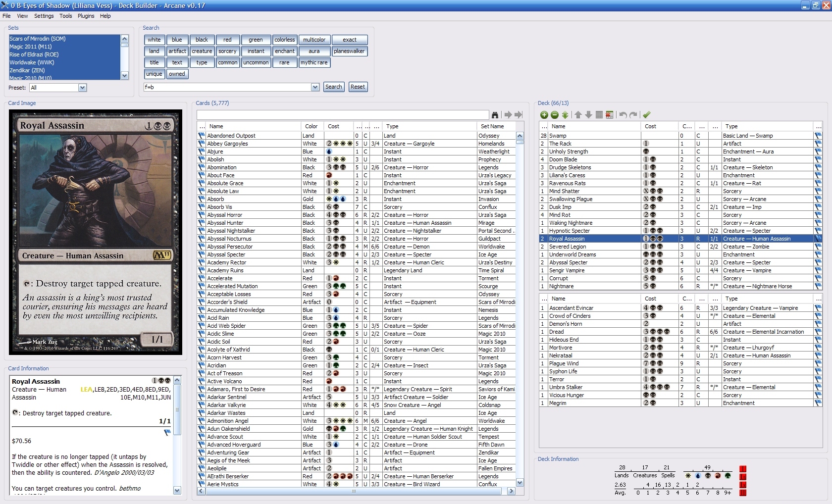Toggle the owned filter button

click(177, 74)
